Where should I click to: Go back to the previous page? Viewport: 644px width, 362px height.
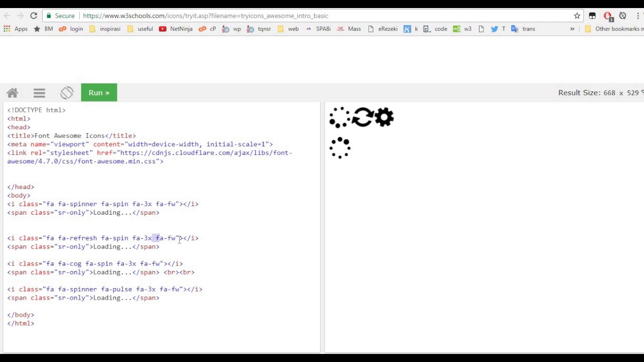pyautogui.click(x=7, y=16)
